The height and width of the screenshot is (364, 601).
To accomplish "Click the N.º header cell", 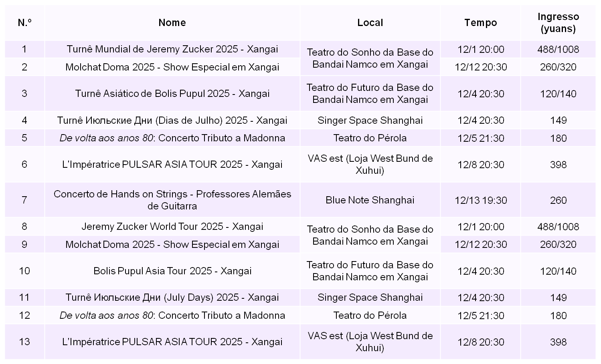I will [x=24, y=22].
